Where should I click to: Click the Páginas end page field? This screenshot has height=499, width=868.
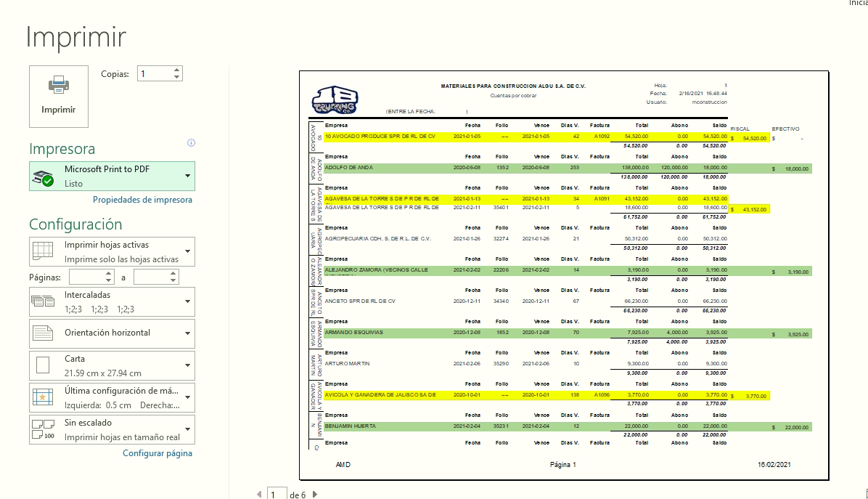coord(151,277)
